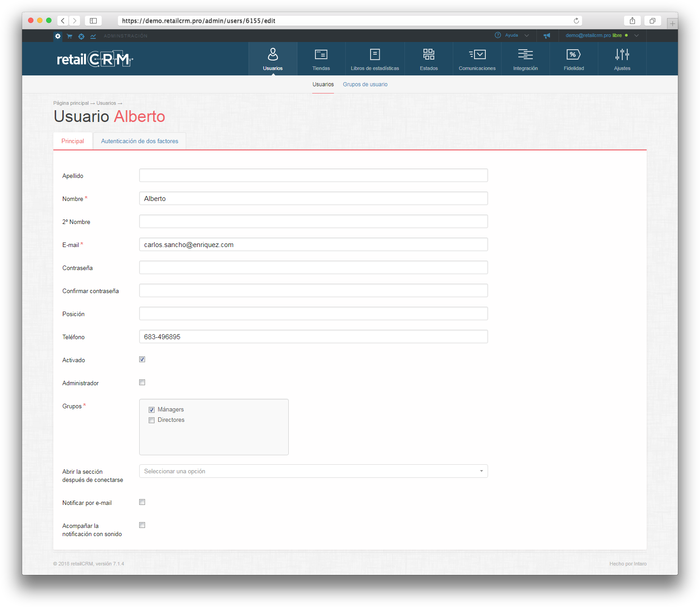Viewport: 700px width, 607px height.
Task: Open a new browser tab
Action: pos(672,23)
